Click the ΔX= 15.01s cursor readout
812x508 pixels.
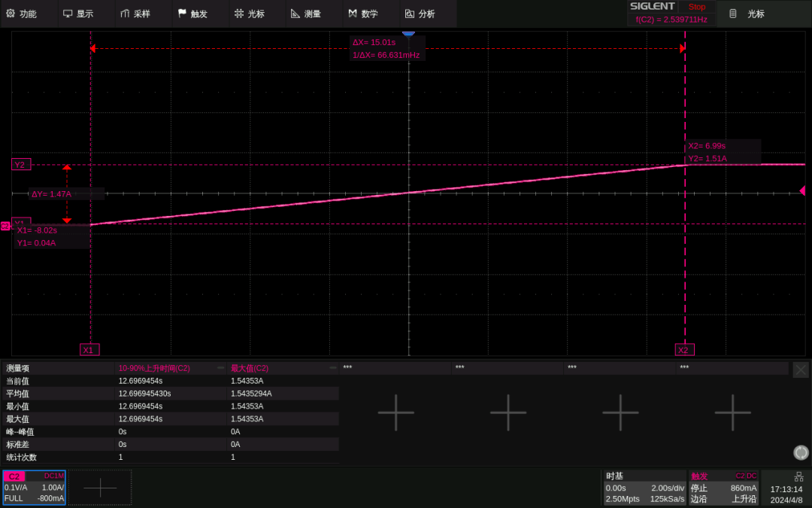(x=374, y=42)
